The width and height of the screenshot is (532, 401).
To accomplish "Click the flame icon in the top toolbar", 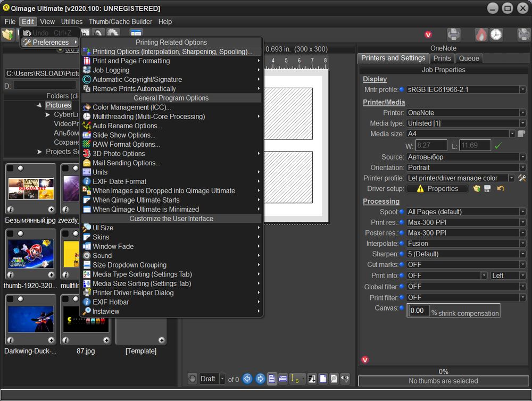I will click(481, 35).
